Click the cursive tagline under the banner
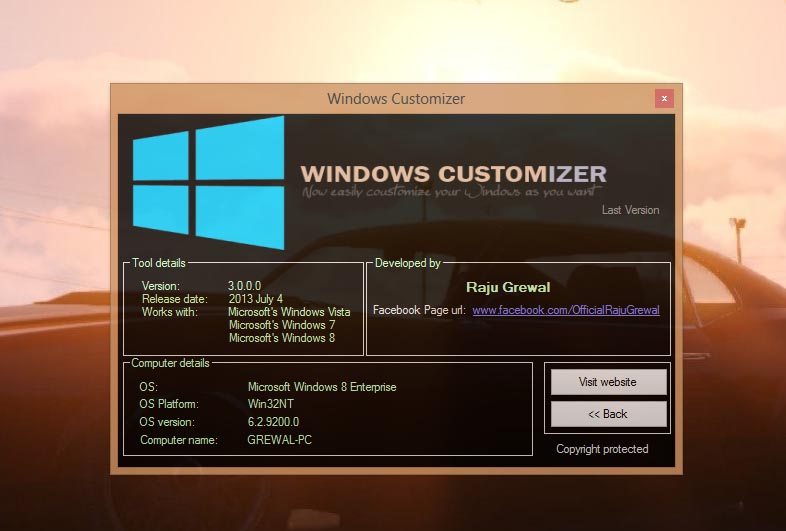786x531 pixels. tap(451, 192)
